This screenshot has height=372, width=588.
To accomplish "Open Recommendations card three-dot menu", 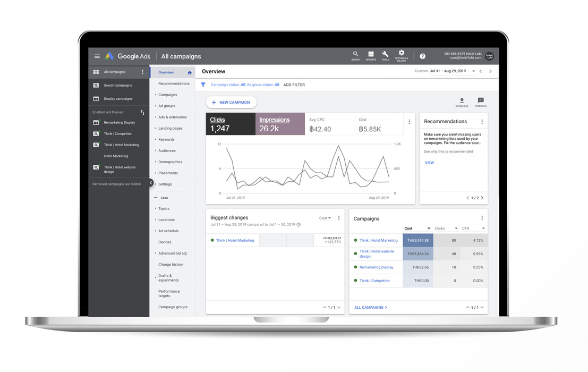I will (x=482, y=122).
